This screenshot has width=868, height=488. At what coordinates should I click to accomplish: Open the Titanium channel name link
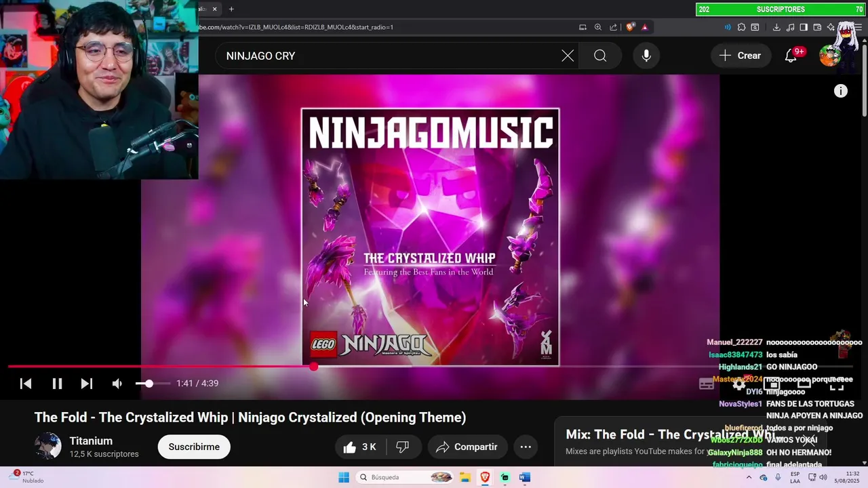[91, 441]
